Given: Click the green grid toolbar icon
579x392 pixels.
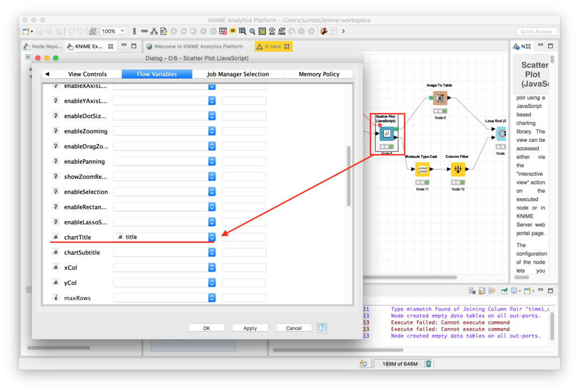Looking at the screenshot, I should tap(262, 32).
